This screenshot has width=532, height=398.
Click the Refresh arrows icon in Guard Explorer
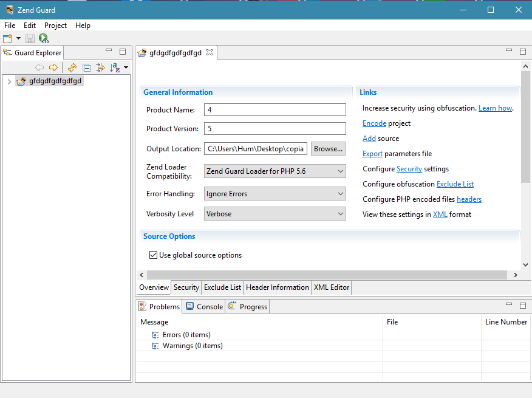click(72, 67)
